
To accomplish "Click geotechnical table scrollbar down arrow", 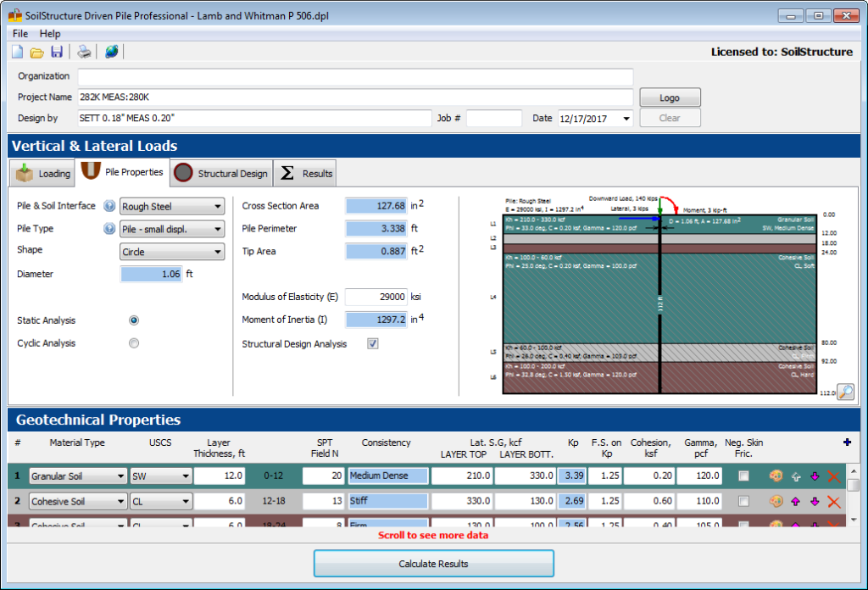I will [x=853, y=520].
